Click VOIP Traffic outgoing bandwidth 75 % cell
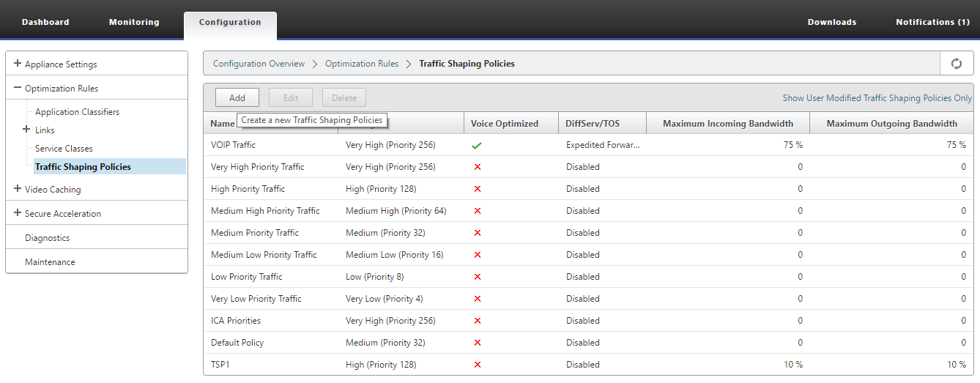The image size is (980, 383). tap(957, 145)
